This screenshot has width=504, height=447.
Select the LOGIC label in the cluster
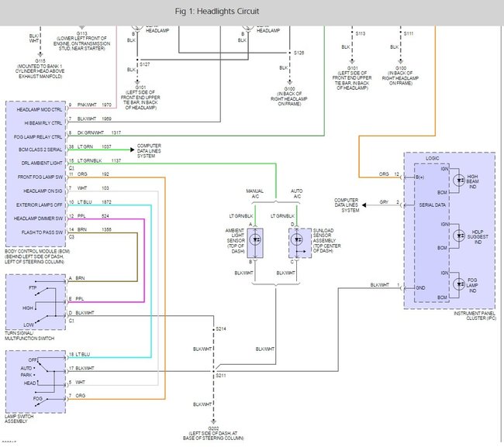click(x=433, y=158)
